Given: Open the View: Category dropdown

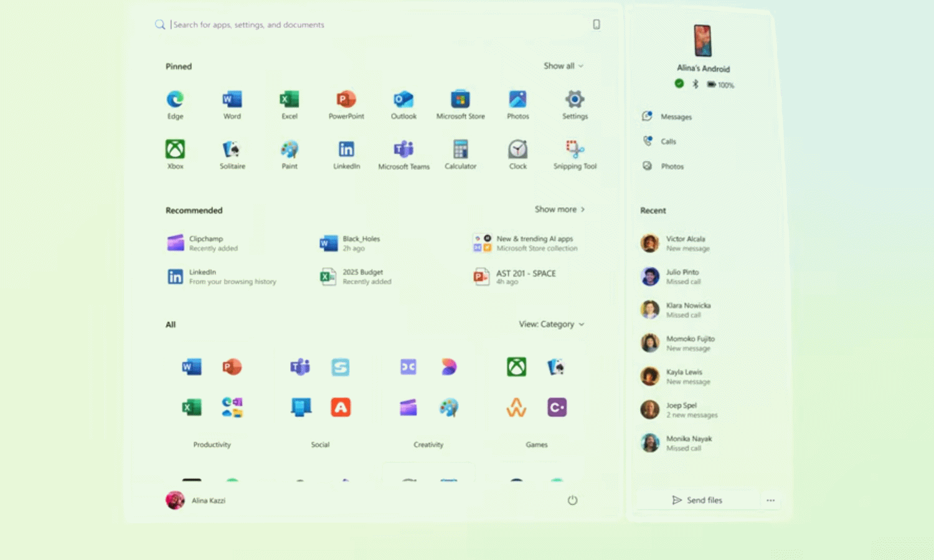Looking at the screenshot, I should (552, 324).
